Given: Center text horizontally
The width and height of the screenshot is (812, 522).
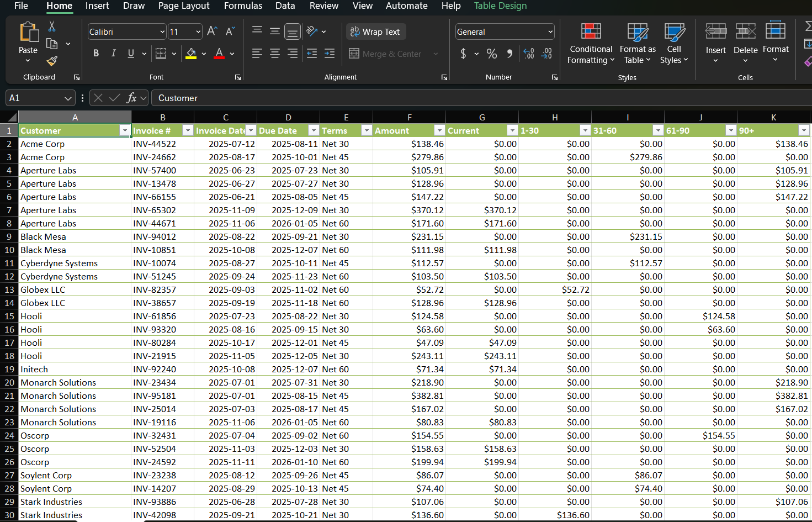Looking at the screenshot, I should coord(274,53).
